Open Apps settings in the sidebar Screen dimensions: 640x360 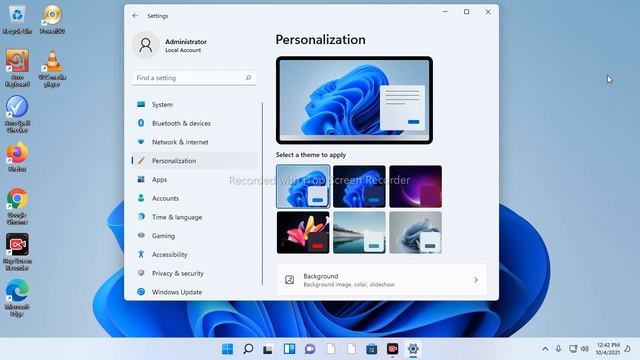(x=194, y=180)
